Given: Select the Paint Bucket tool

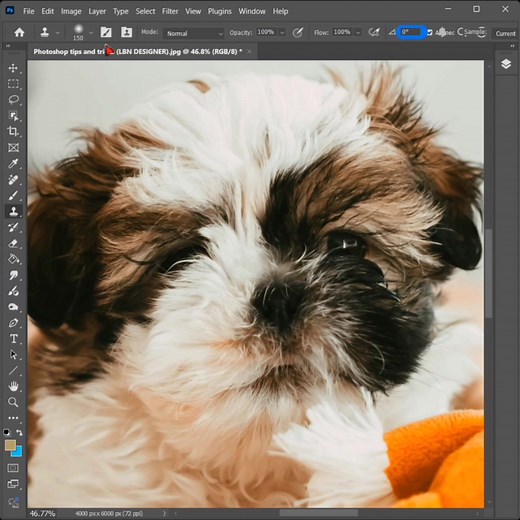Looking at the screenshot, I should [13, 259].
